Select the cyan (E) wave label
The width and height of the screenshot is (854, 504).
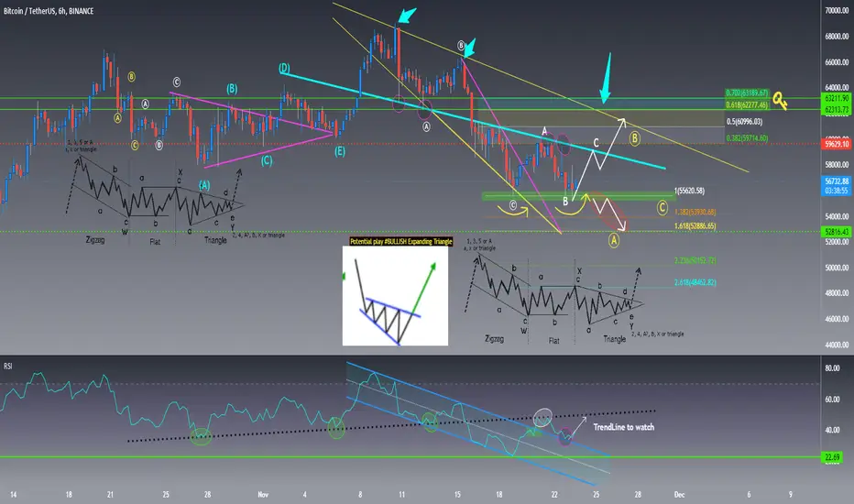pos(340,151)
